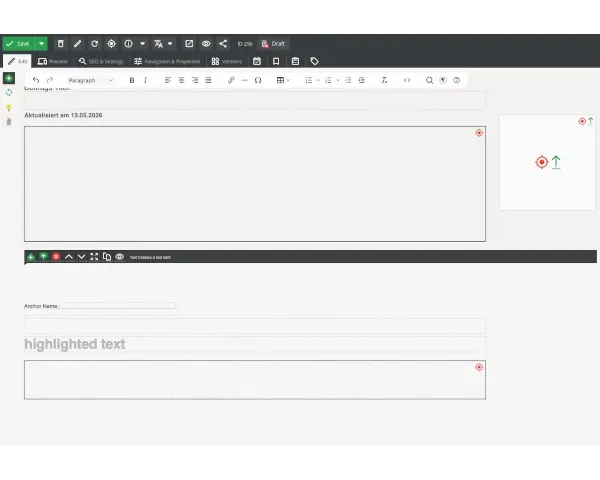Toggle the lightbulb highlight icon in the sidebar
Image resolution: width=600 pixels, height=480 pixels.
[9, 108]
